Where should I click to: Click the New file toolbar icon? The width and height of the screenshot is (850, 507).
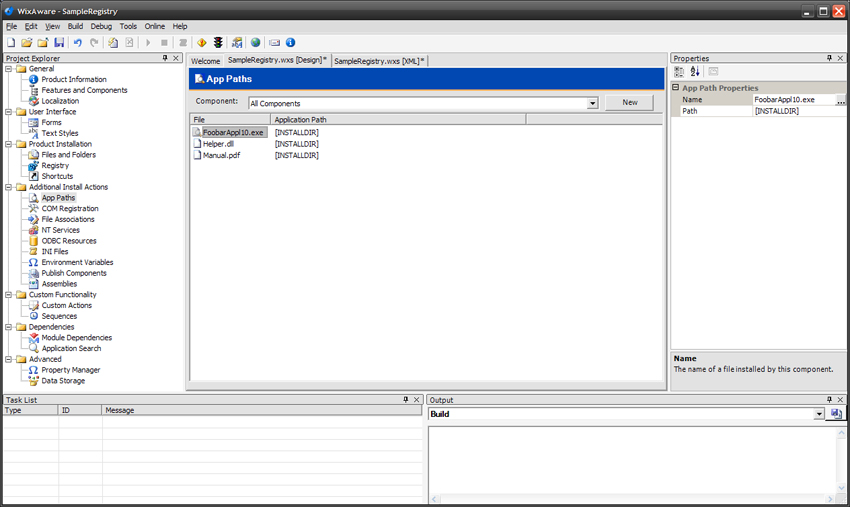click(x=11, y=42)
